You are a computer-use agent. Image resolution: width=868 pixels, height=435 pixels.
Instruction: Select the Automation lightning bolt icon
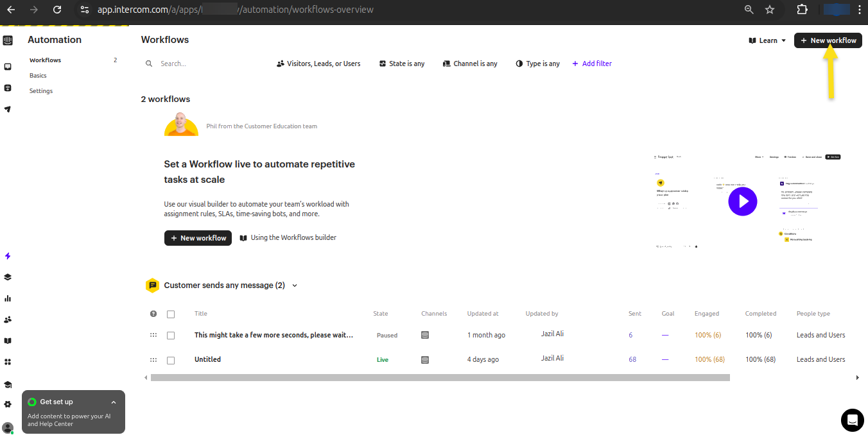pos(8,256)
